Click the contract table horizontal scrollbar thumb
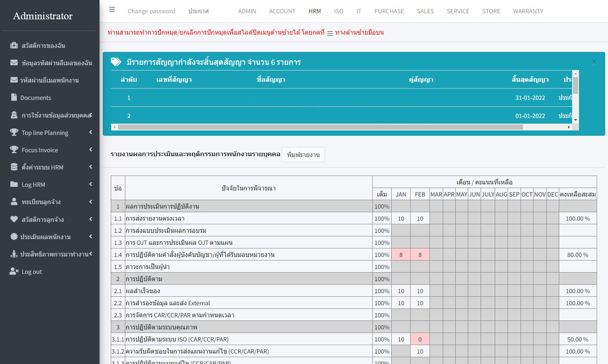This screenshot has width=608, height=364. (320, 127)
